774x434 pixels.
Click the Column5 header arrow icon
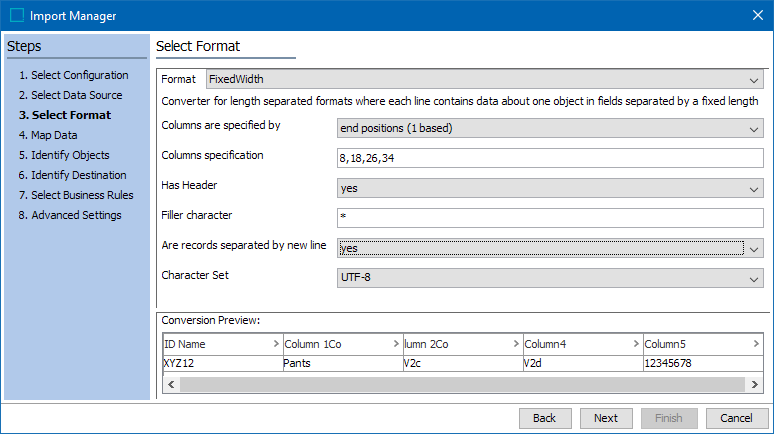pyautogui.click(x=756, y=344)
